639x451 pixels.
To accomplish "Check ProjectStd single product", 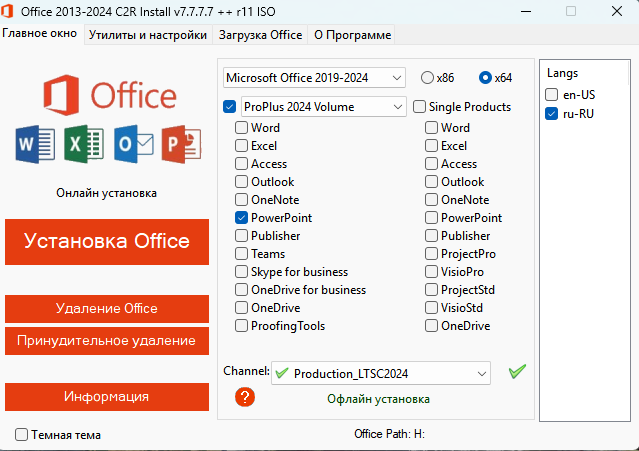I will [431, 290].
